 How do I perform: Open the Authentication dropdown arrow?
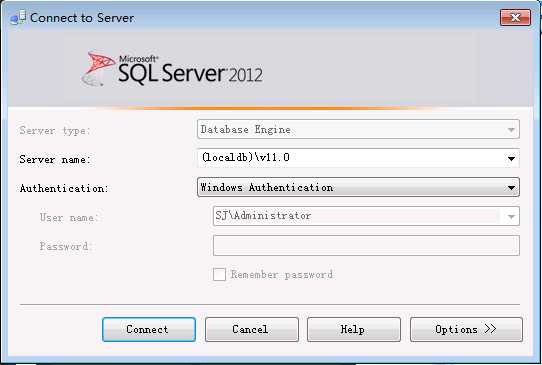point(511,187)
